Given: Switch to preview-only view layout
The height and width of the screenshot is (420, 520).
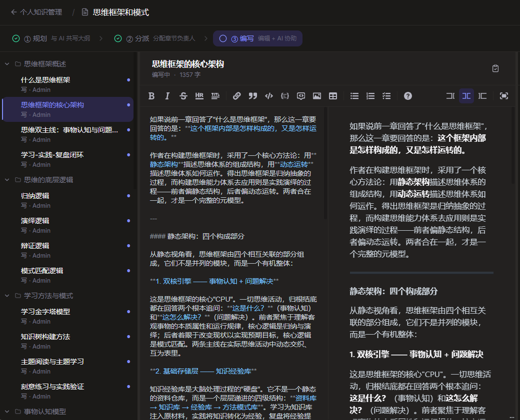Looking at the screenshot, I should [x=482, y=96].
